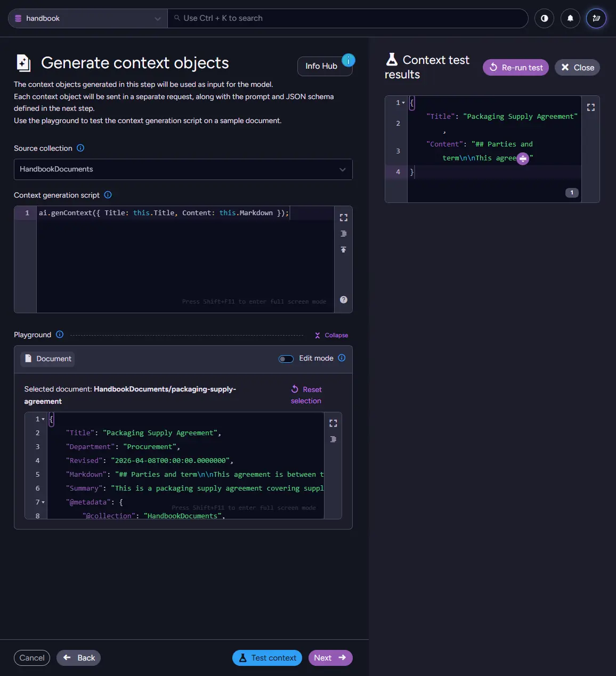Click the "Title": "Packaging Supply Agreement" document line
The height and width of the screenshot is (676, 616).
(143, 433)
